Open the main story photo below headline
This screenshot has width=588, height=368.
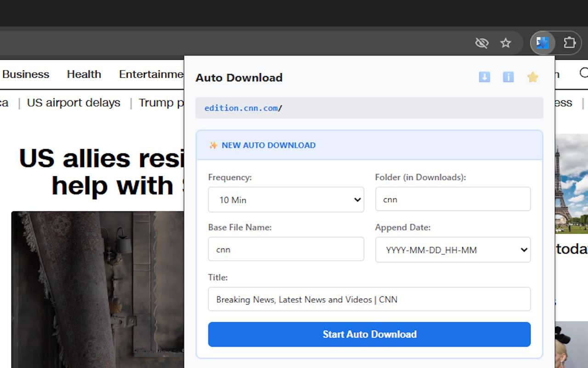(x=97, y=290)
